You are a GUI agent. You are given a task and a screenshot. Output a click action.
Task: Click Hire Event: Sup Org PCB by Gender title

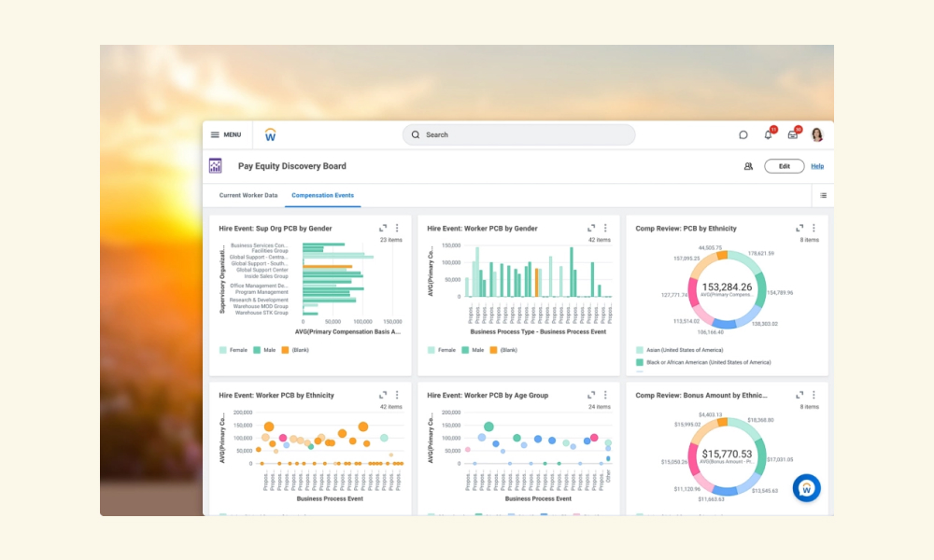(x=276, y=229)
